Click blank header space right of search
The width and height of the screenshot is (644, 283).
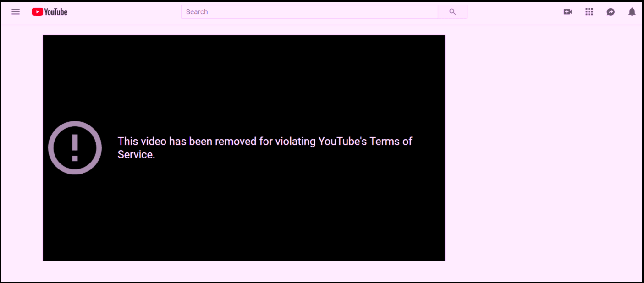[513, 12]
